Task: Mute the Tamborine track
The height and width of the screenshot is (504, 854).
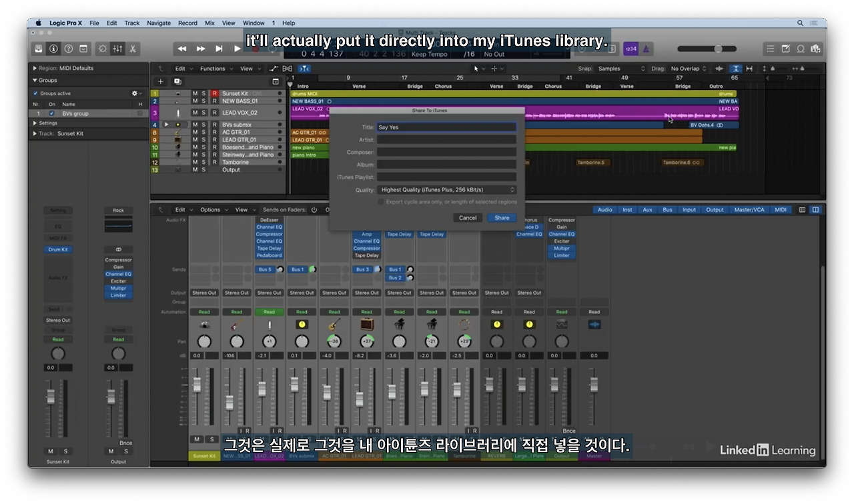Action: (195, 162)
